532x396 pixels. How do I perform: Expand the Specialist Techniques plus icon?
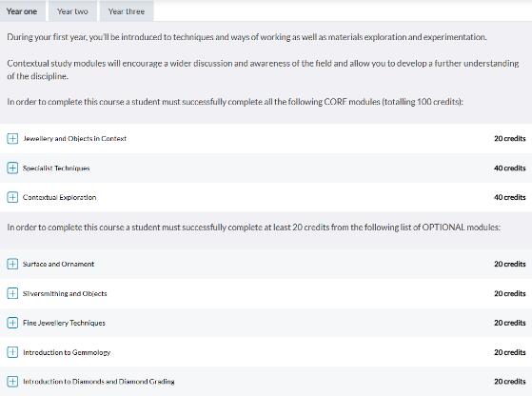click(12, 168)
